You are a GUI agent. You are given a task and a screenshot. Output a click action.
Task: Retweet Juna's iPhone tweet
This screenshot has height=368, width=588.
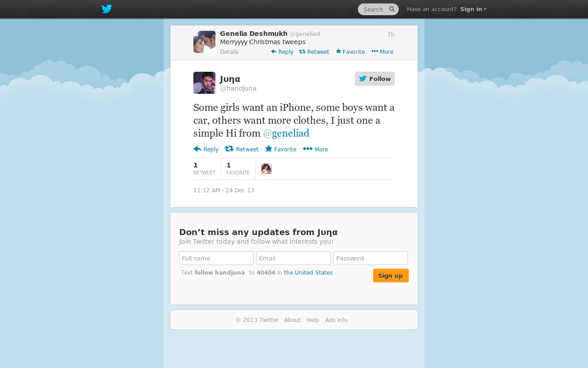242,149
